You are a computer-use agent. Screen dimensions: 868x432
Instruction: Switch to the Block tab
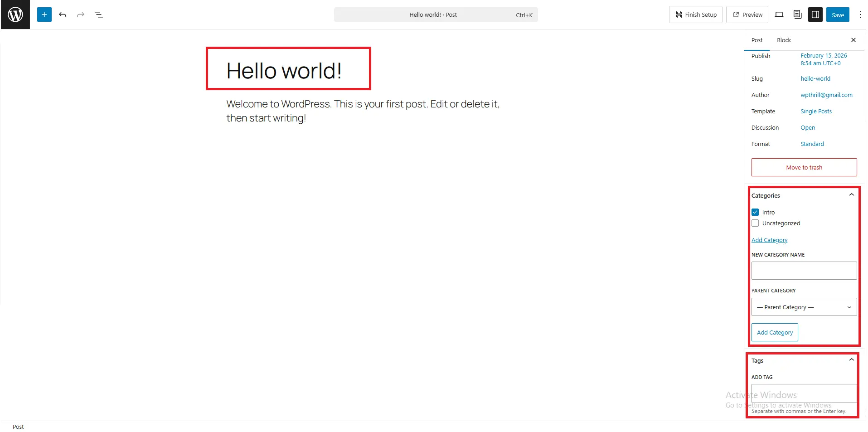784,40
